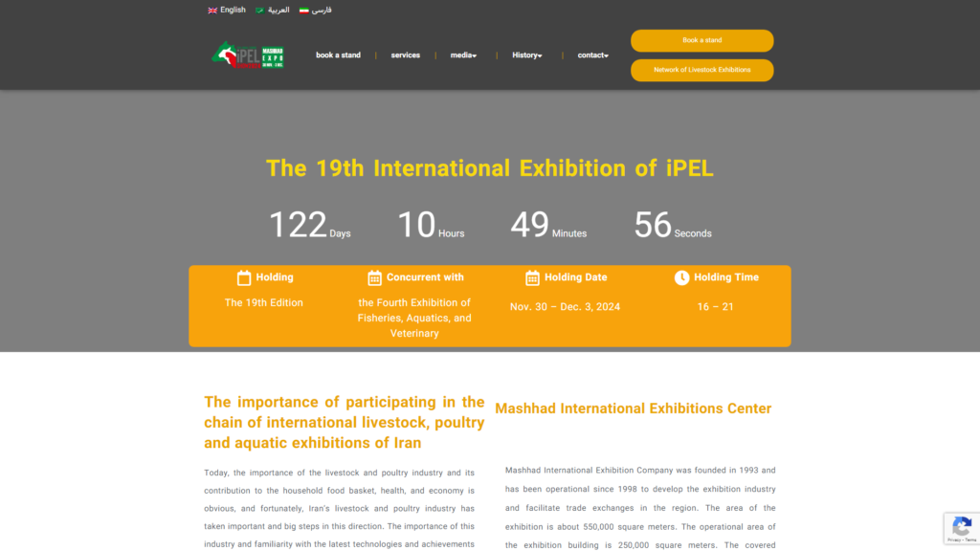Click the Fourth Exhibition of Fisheries text
The width and height of the screenshot is (980, 551).
point(414,318)
